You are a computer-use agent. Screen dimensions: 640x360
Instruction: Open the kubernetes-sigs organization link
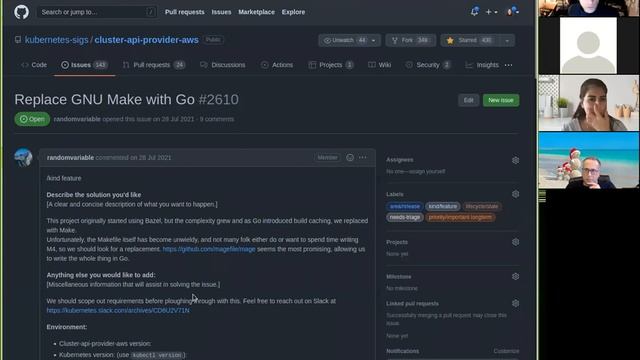56,40
